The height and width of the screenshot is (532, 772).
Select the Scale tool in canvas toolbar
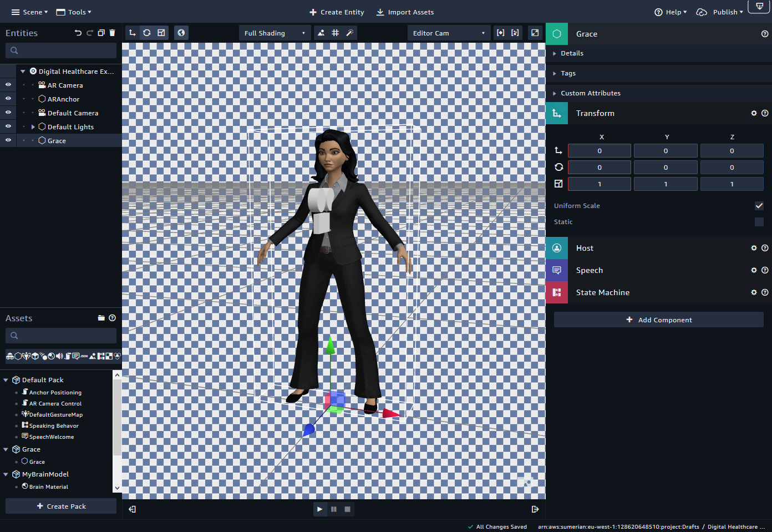[x=161, y=33]
